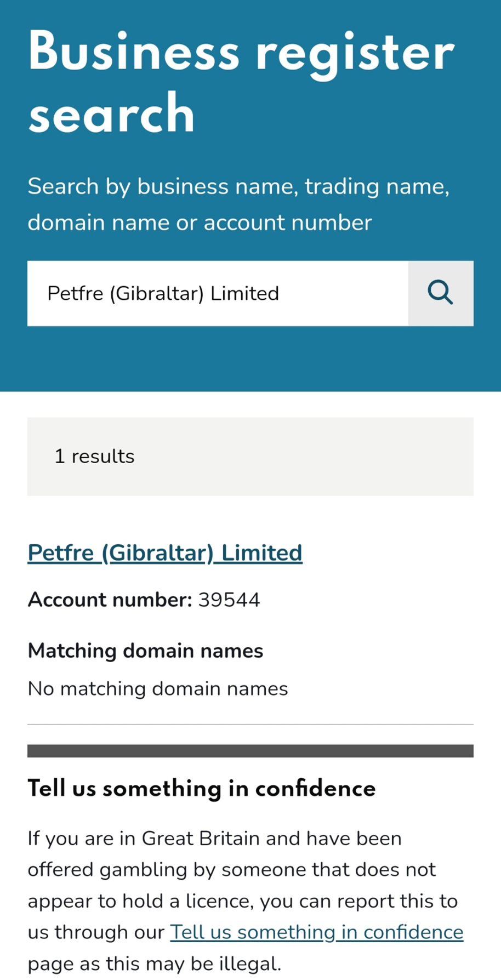
Task: Open the Petfre (Gibraltar) Limited result link
Action: [164, 552]
